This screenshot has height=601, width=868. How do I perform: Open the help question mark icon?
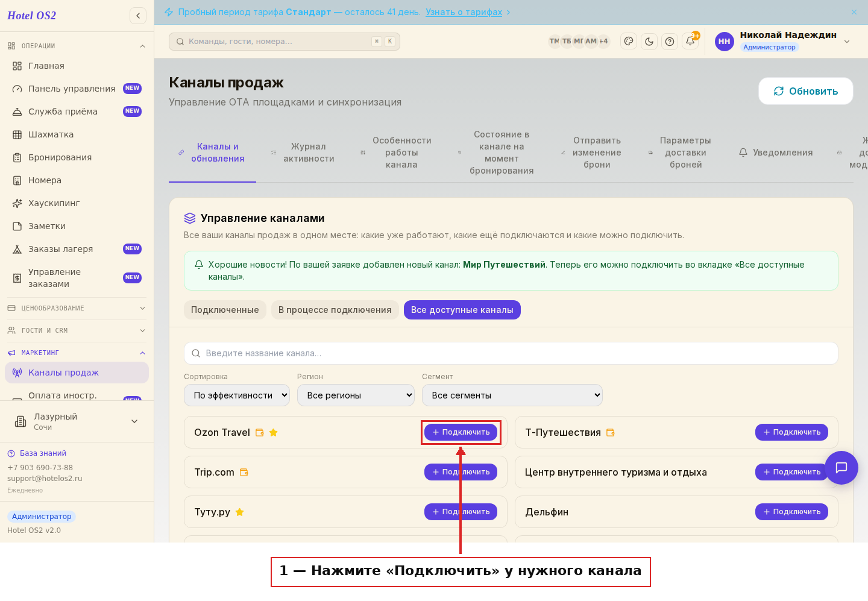pos(670,41)
